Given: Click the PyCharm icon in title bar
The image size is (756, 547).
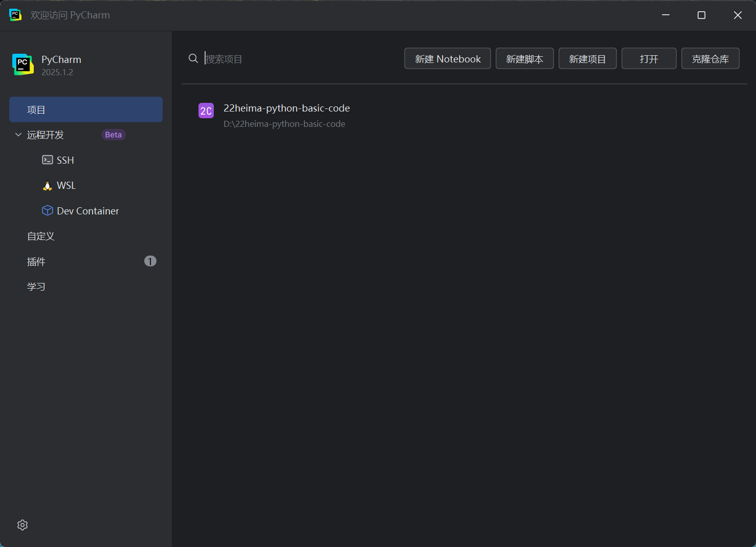Looking at the screenshot, I should (x=15, y=15).
